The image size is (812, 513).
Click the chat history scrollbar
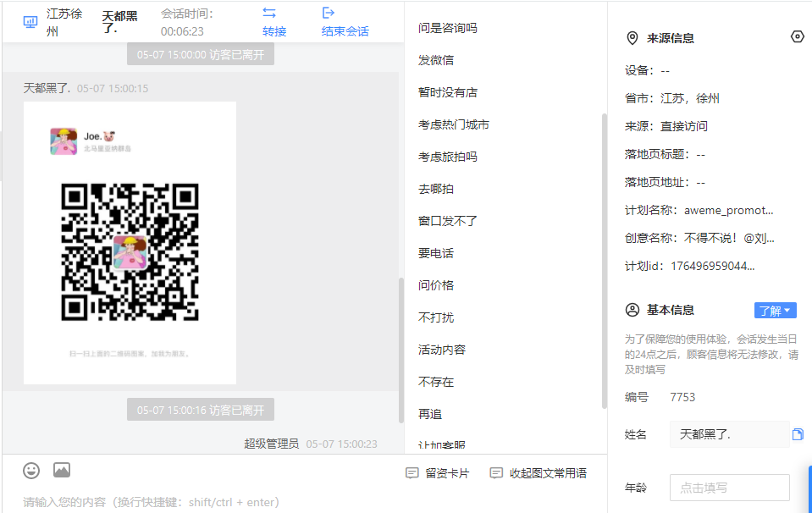coord(400,350)
